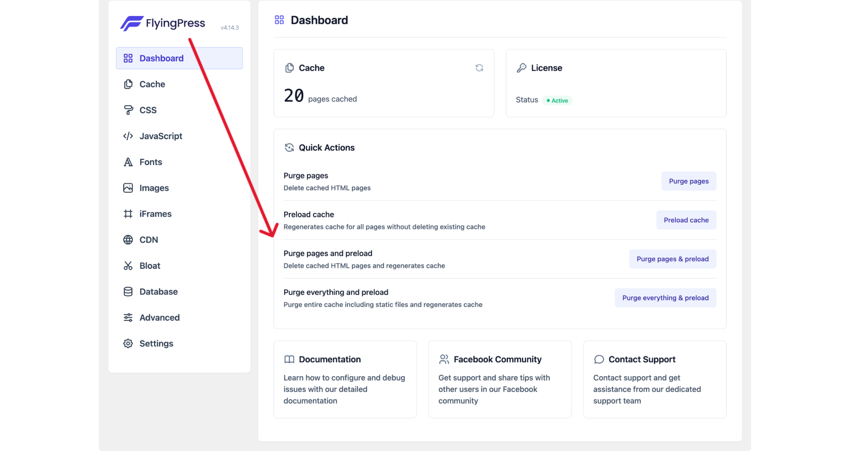Click 'Delete cached HTML pages' description text
The width and height of the screenshot is (868, 451).
[327, 188]
